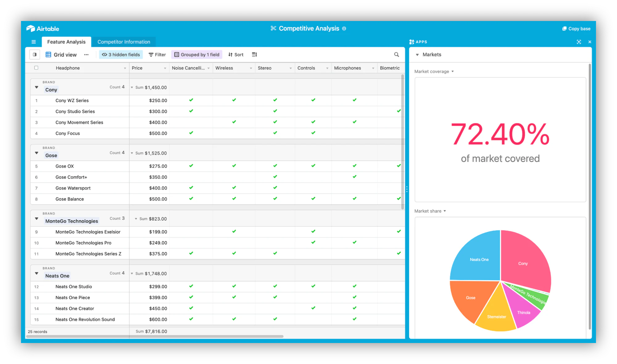Switch to the Competitor Information tab
This screenshot has width=617, height=364.
[x=124, y=42]
